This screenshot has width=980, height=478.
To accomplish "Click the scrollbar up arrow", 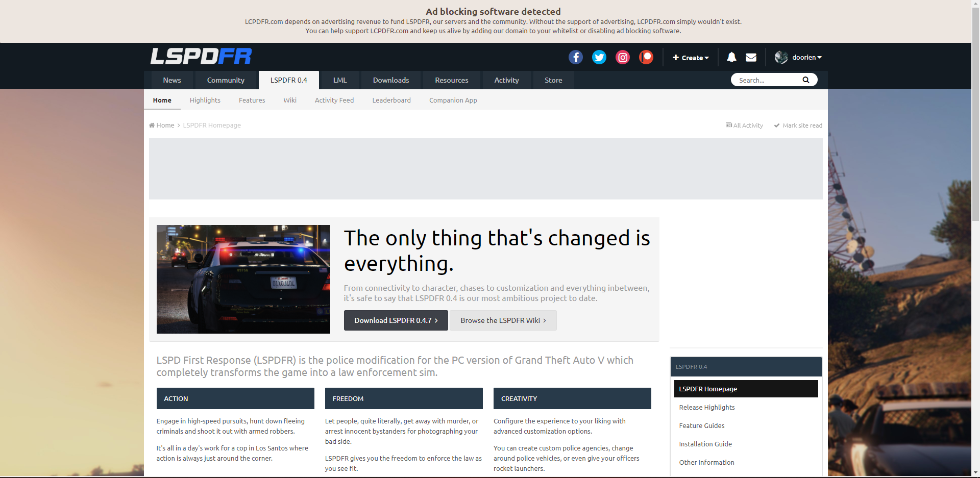I will point(975,3).
